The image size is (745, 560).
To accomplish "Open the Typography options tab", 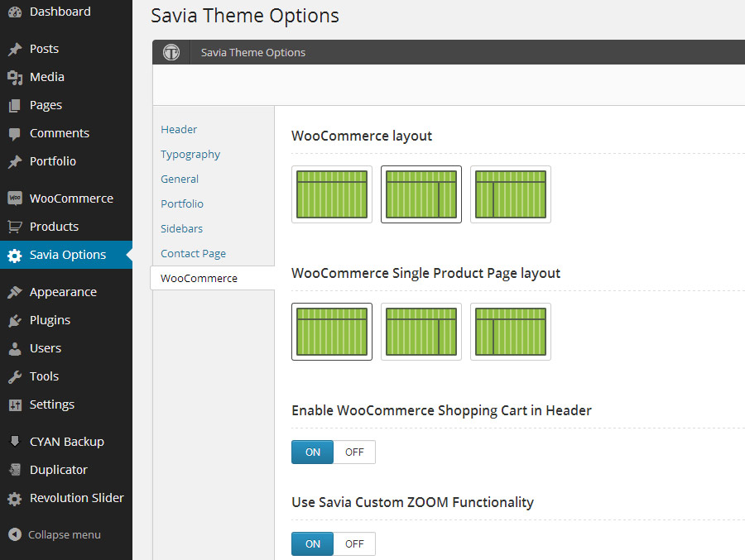I will (190, 155).
